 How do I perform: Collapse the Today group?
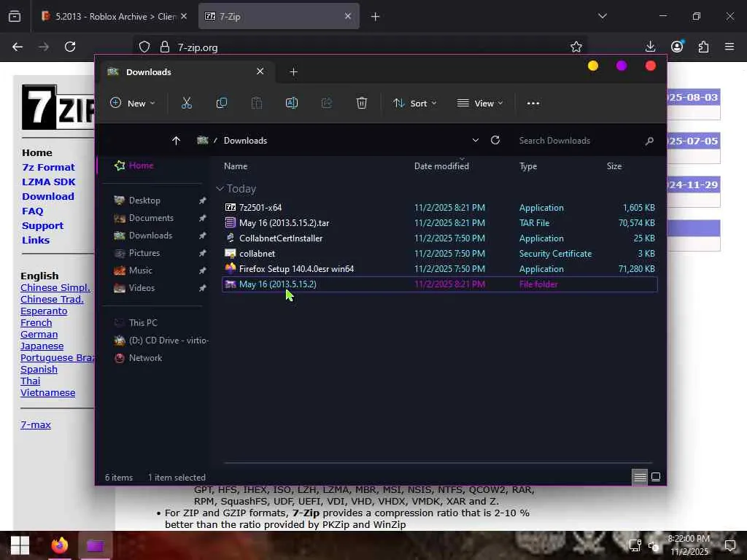(x=220, y=189)
